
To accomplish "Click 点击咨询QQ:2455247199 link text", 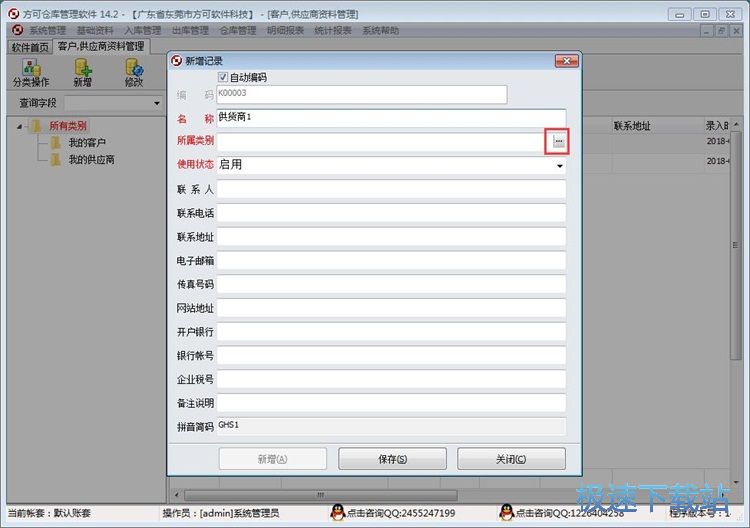I will [x=401, y=513].
